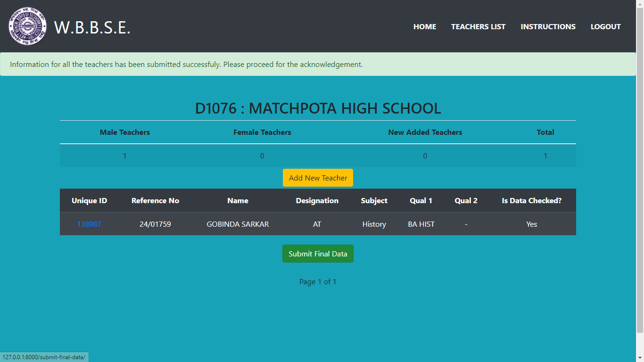Click the vertical scrollbar down arrow

[x=640, y=358]
